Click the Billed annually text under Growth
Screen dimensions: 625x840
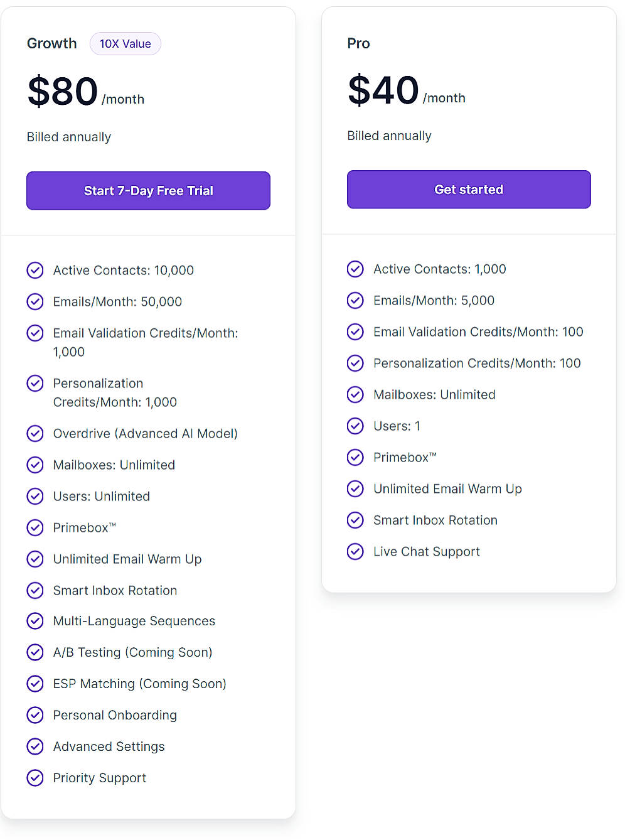tap(68, 137)
